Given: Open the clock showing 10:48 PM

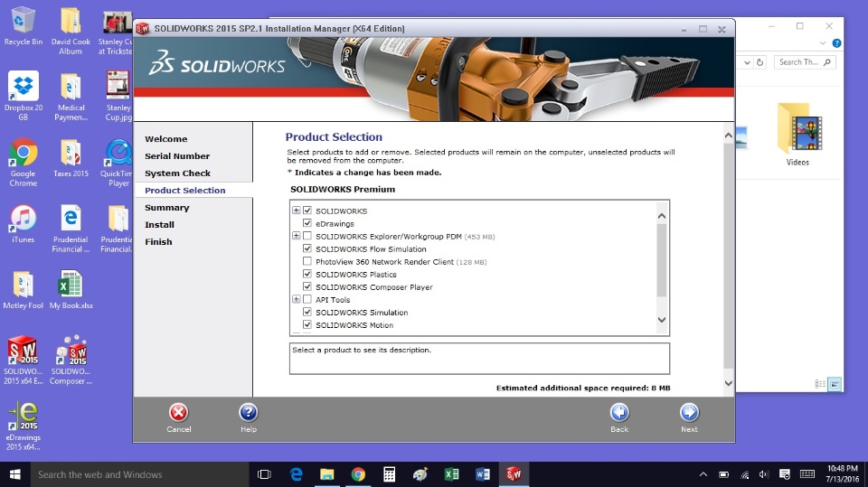Looking at the screenshot, I should pos(843,474).
